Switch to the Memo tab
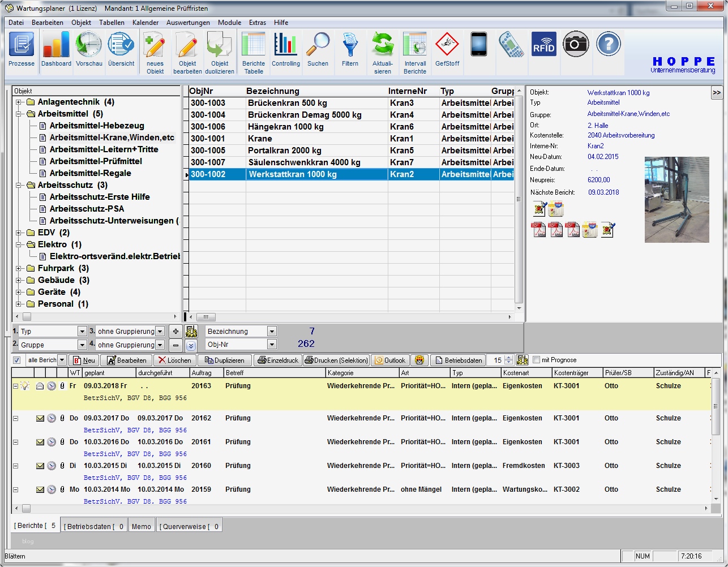The width and height of the screenshot is (728, 567). click(x=141, y=525)
